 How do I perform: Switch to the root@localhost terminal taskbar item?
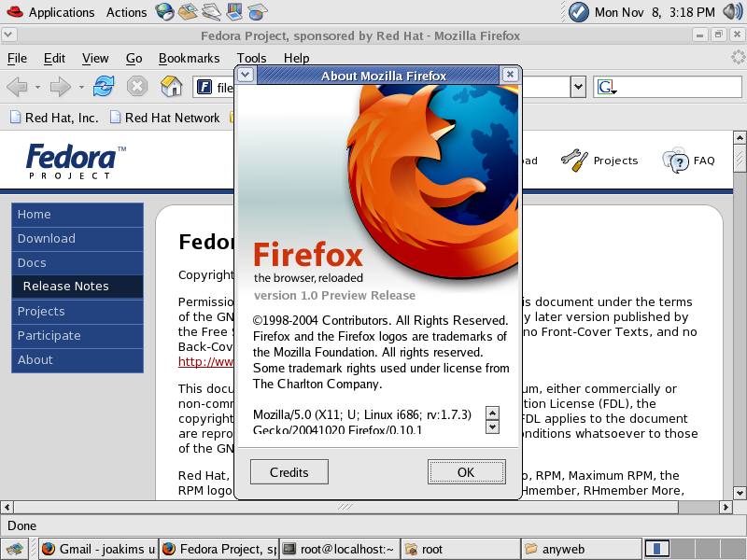tap(339, 549)
